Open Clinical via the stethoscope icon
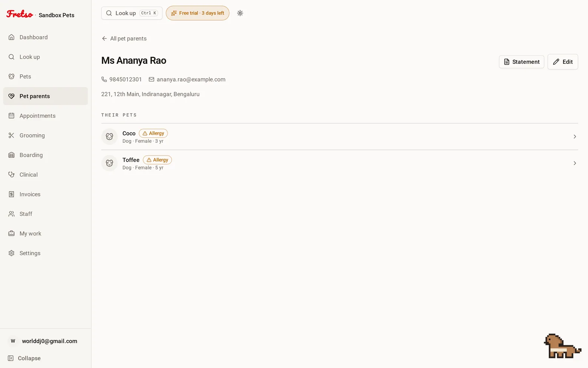The image size is (588, 368). [x=11, y=175]
